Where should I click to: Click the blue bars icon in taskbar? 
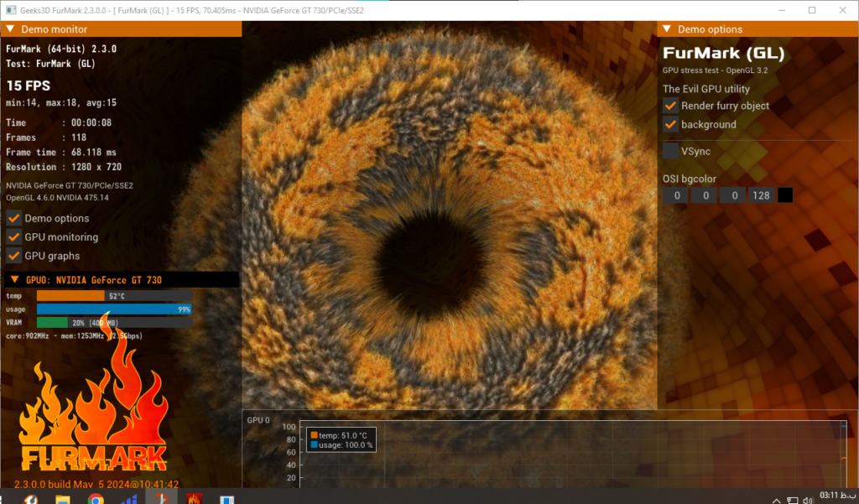click(x=129, y=499)
